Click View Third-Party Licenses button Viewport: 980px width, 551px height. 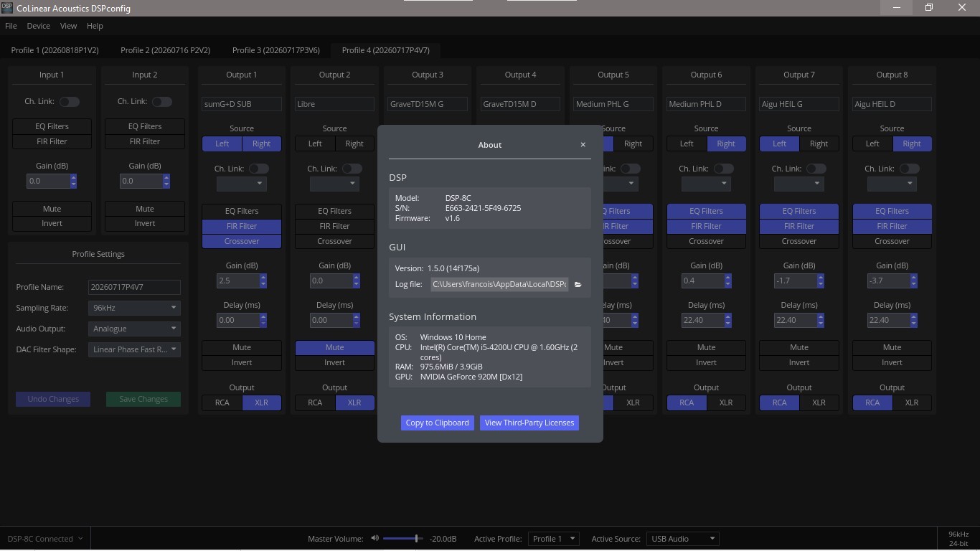click(x=529, y=423)
